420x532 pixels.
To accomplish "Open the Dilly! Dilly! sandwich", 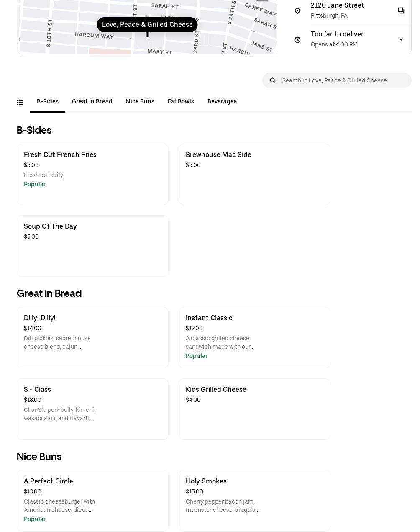I will pyautogui.click(x=92, y=337).
